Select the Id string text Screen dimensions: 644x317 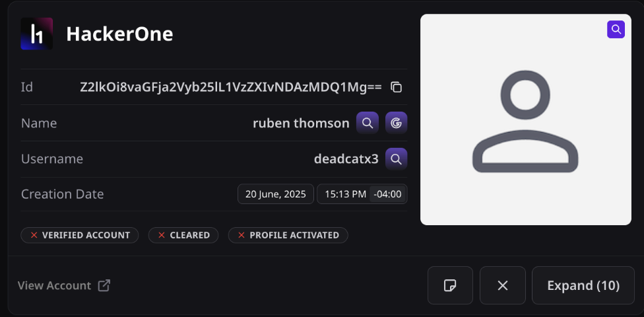click(231, 87)
